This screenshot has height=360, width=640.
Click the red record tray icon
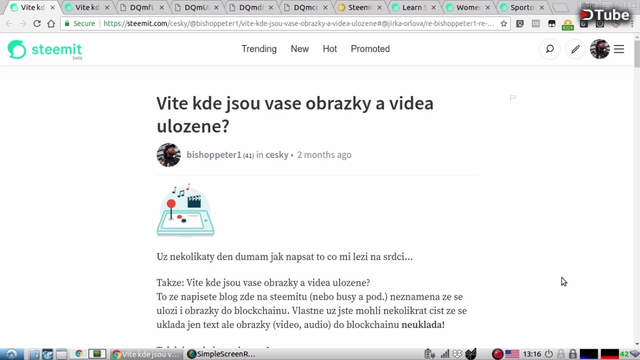tap(497, 354)
